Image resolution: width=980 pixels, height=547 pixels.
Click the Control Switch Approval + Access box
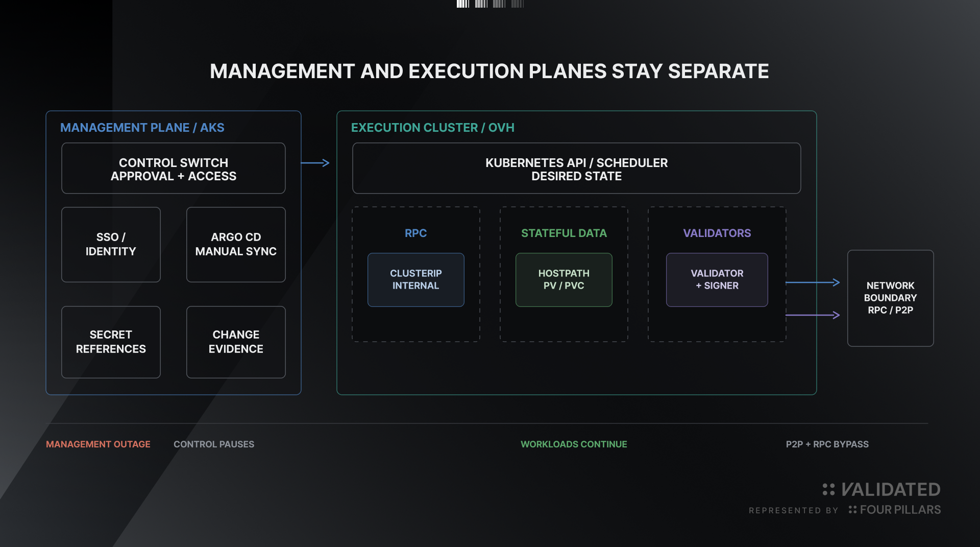point(174,168)
